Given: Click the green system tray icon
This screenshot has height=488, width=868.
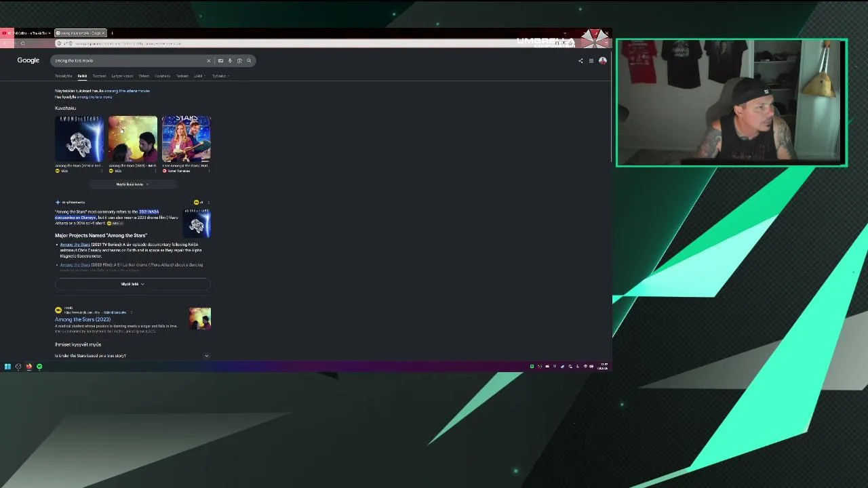Looking at the screenshot, I should point(532,367).
